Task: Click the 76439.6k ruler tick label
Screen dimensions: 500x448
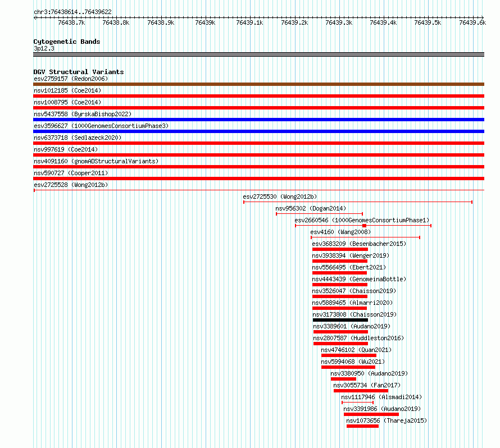Action: tap(472, 22)
